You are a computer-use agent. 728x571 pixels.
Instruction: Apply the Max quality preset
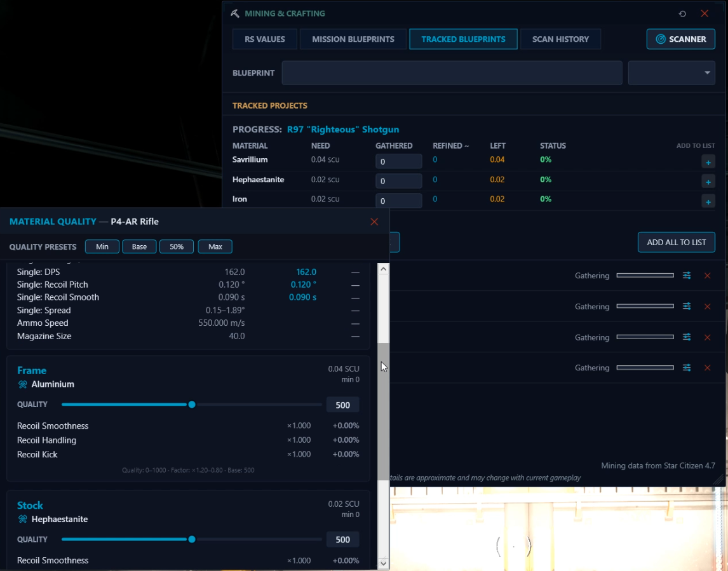[215, 246]
